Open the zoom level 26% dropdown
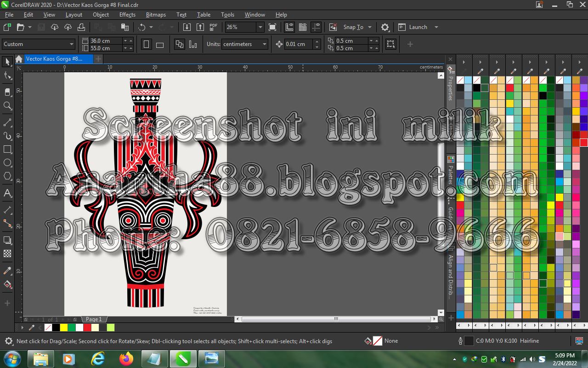Screen dimensions: 588x368 260,27
